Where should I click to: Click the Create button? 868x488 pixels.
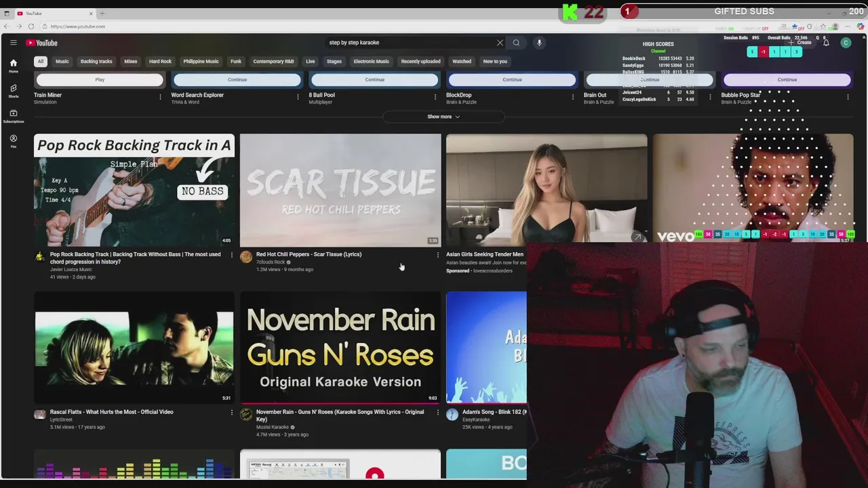(800, 43)
